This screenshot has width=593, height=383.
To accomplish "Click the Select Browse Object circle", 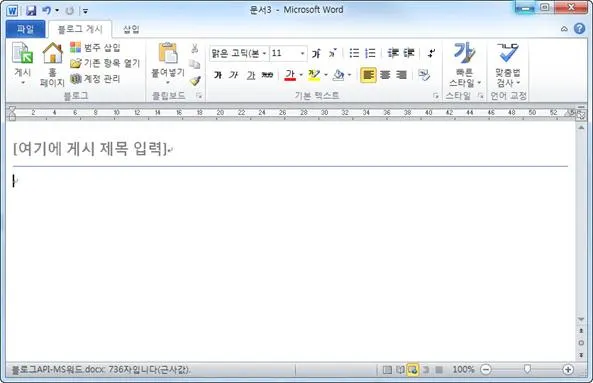I will (x=581, y=343).
